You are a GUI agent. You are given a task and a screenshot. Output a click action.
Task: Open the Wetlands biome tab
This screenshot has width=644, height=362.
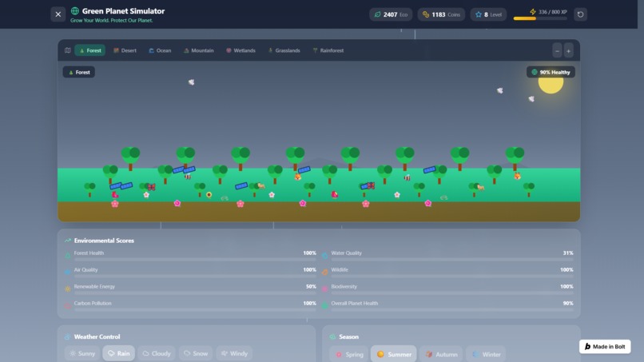tap(241, 50)
